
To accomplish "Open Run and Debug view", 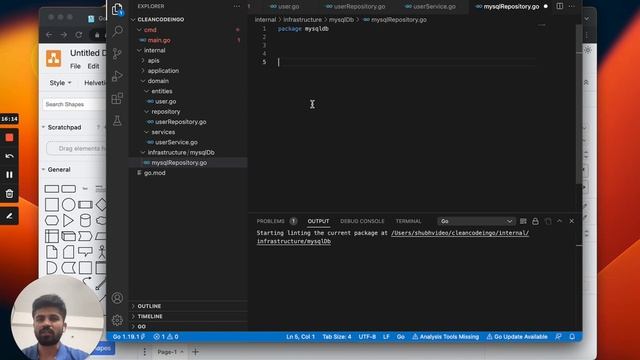I will point(118,76).
